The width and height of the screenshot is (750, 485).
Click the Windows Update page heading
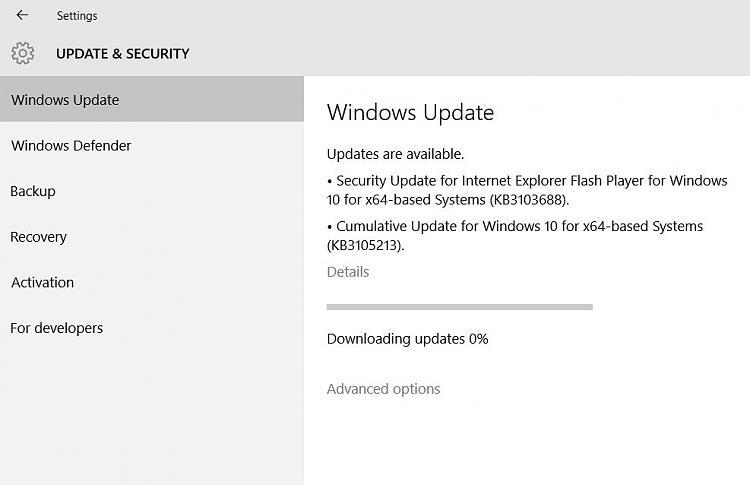(x=410, y=113)
